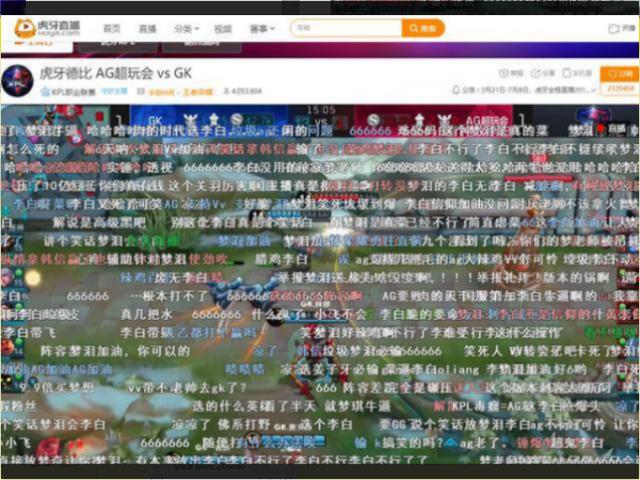Click the 公告 announcement bell icon

[x=456, y=89]
